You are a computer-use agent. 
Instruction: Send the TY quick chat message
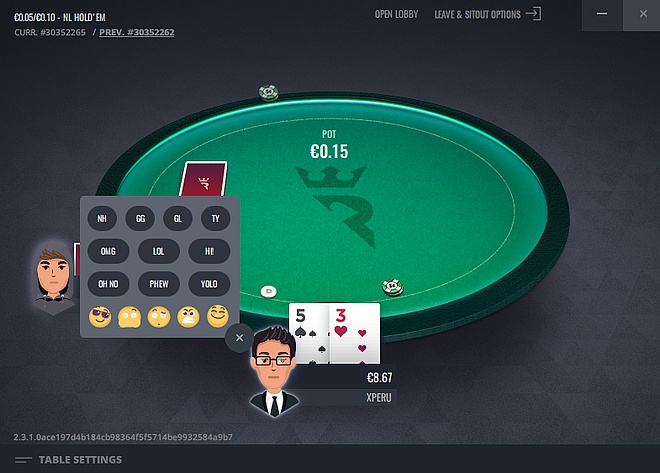pos(216,218)
